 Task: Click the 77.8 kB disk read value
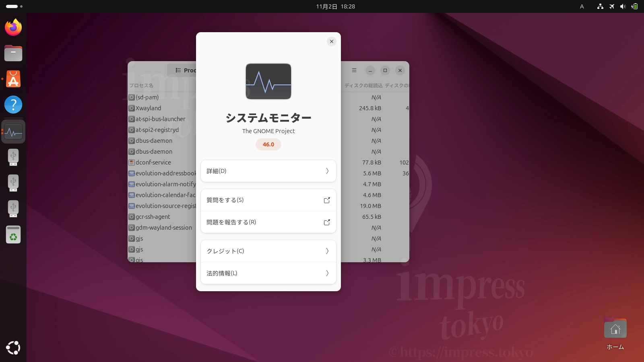coord(372,162)
